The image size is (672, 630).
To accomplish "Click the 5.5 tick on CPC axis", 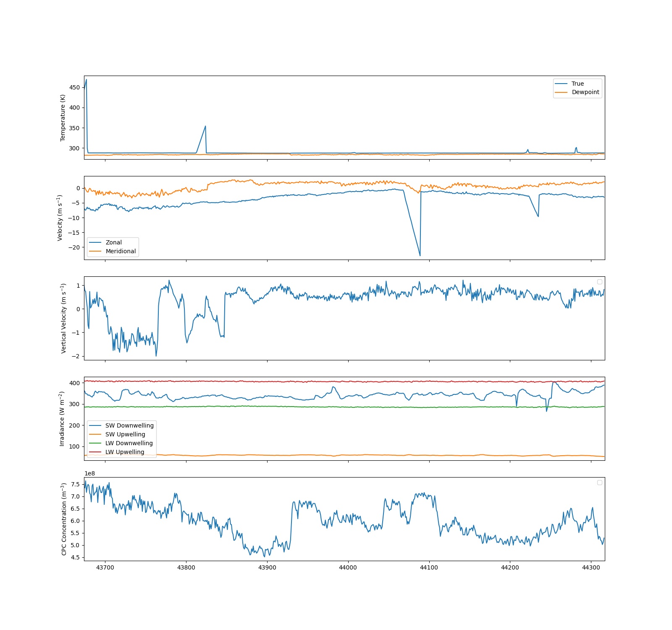I will click(75, 533).
